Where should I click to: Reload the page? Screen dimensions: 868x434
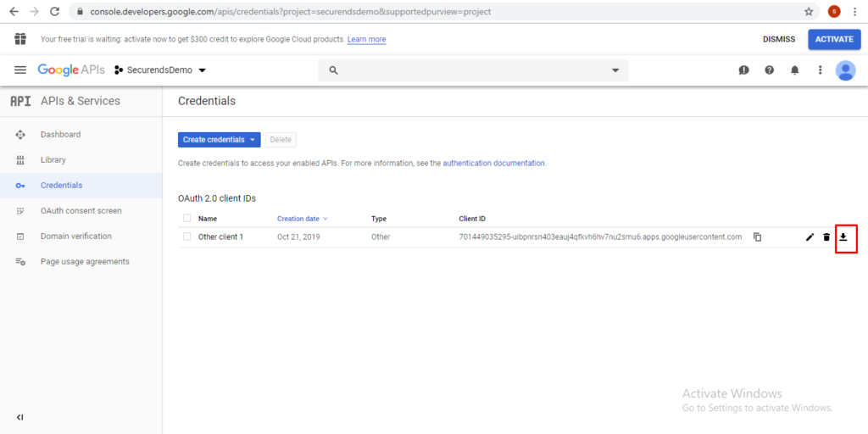pos(55,11)
